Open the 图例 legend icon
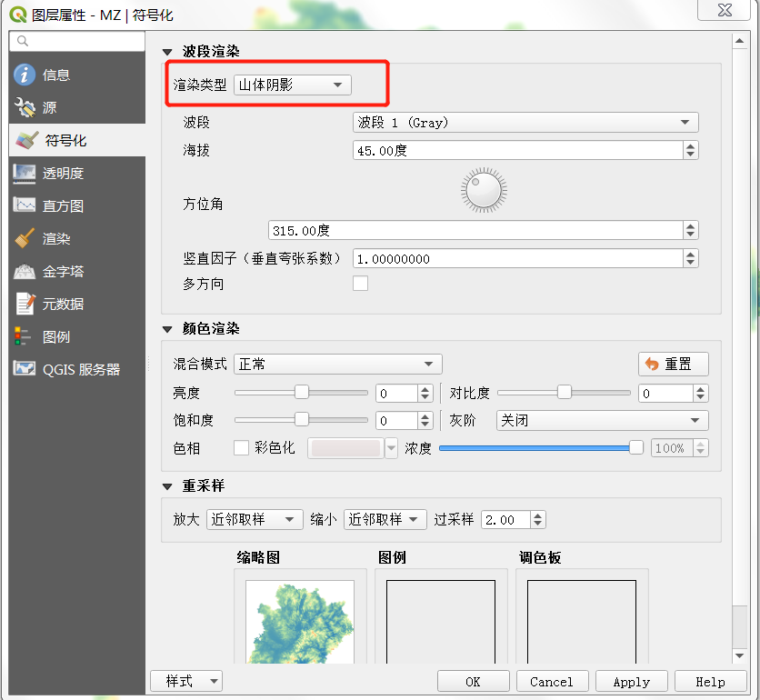 (25, 336)
